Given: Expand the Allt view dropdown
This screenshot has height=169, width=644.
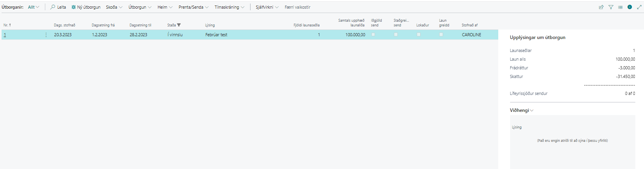Looking at the screenshot, I should coord(33,7).
